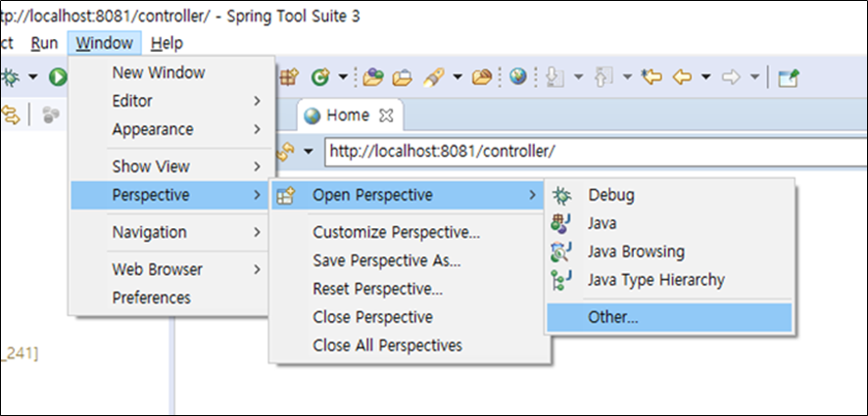Open the Window menu
The height and width of the screenshot is (416, 868).
click(x=105, y=43)
